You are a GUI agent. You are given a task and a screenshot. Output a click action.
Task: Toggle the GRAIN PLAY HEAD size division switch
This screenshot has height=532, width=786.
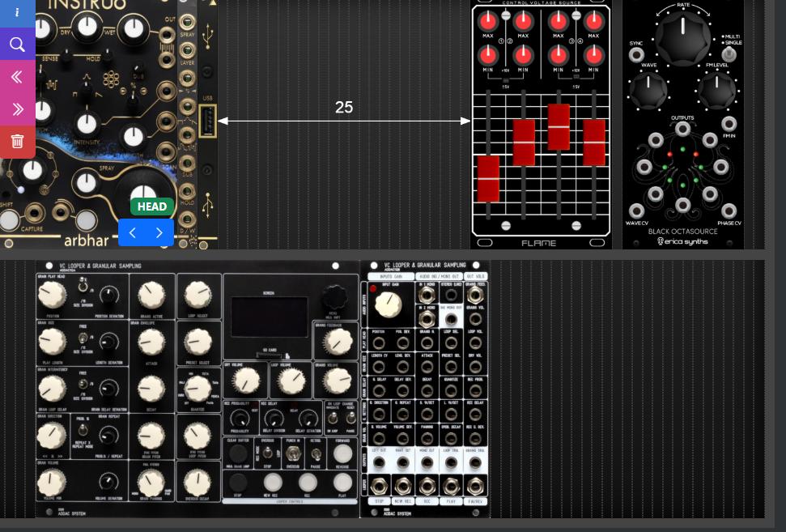pyautogui.click(x=83, y=287)
